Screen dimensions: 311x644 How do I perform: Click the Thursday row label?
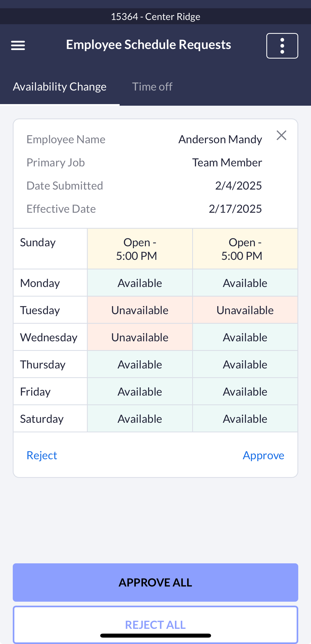[43, 364]
